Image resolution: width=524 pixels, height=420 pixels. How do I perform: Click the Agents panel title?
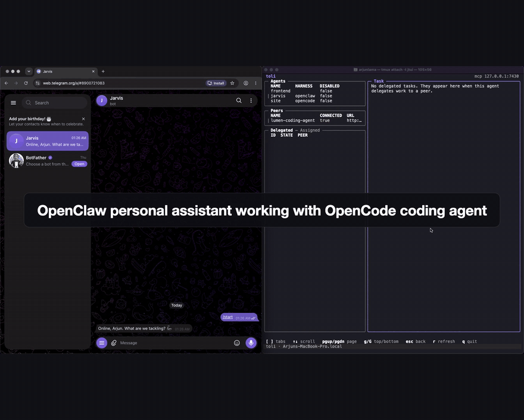click(x=277, y=81)
